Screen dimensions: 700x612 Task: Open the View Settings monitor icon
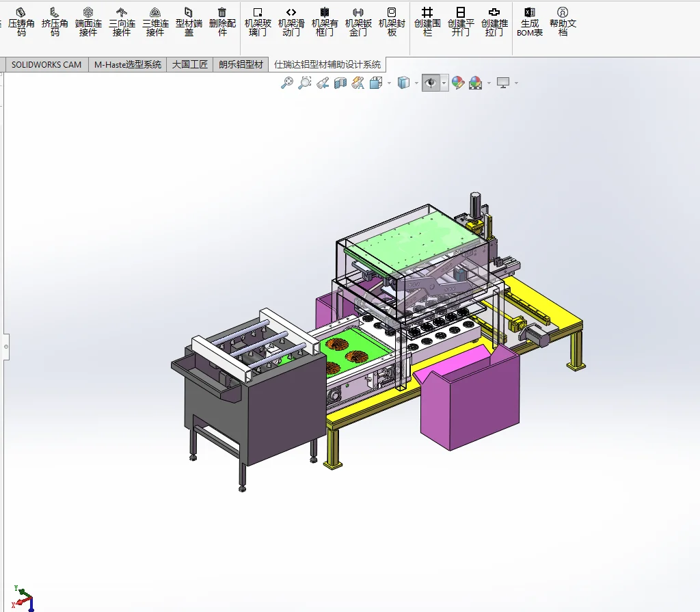[503, 83]
